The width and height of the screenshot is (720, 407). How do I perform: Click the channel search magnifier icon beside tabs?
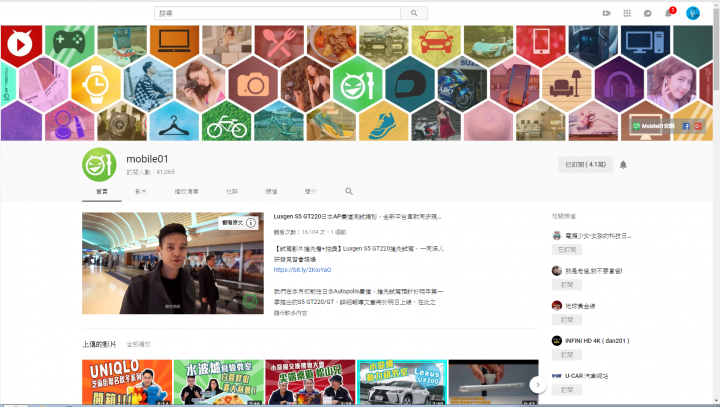point(349,191)
